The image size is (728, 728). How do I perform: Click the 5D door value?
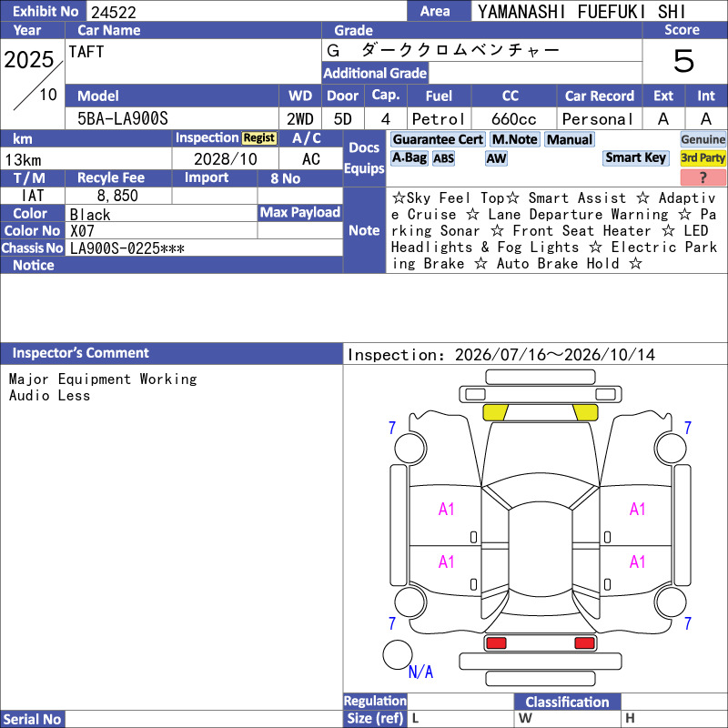[x=343, y=119]
